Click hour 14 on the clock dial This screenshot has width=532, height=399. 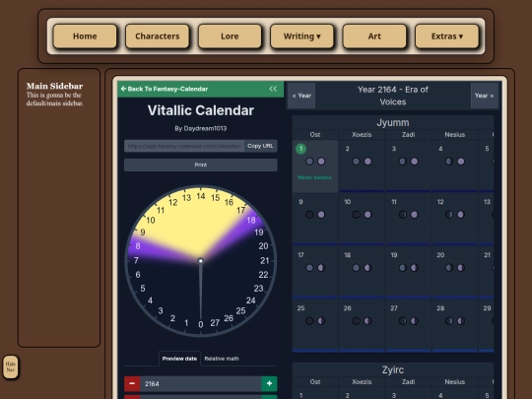[x=201, y=196]
